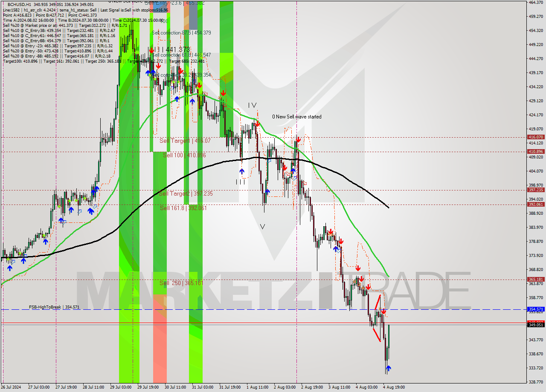The image size is (546, 392).
Task: Select the 'Sell 161.8 | 392.061' label
Action: pyautogui.click(x=183, y=208)
